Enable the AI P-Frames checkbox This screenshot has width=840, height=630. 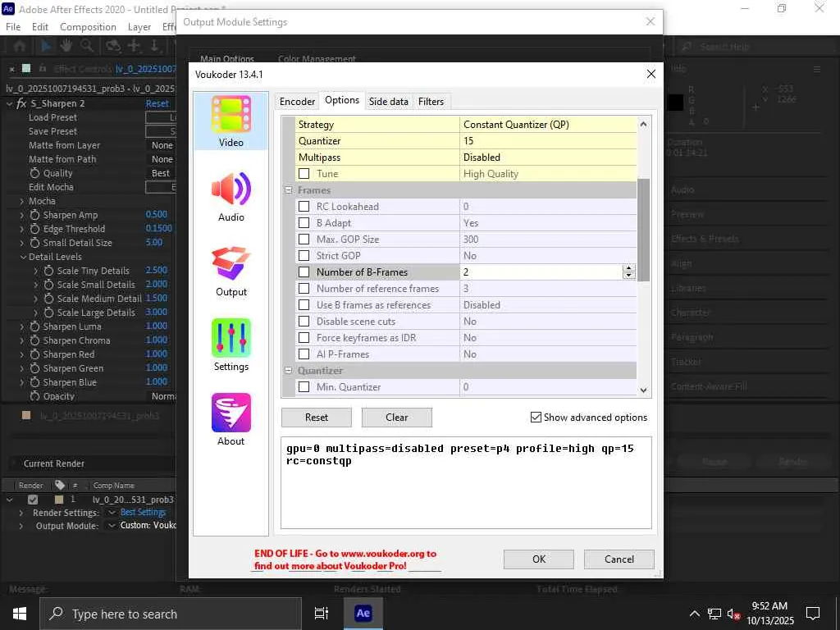pos(304,354)
